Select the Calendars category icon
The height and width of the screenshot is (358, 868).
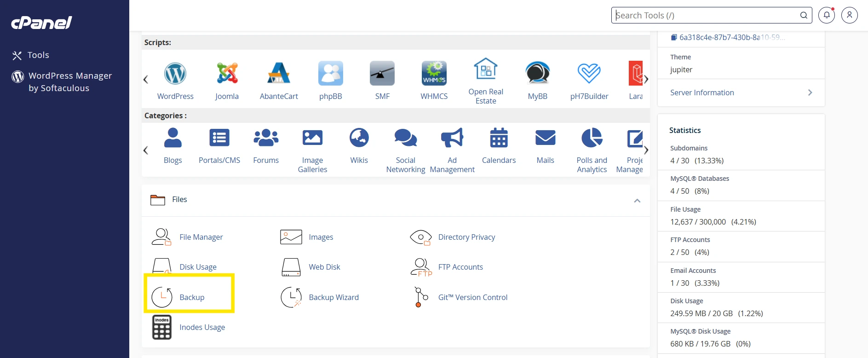pos(499,138)
